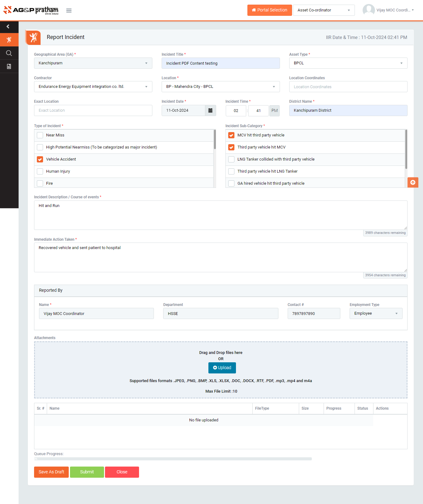This screenshot has width=423, height=504.
Task: Click the Portal Selection button
Action: (x=269, y=10)
